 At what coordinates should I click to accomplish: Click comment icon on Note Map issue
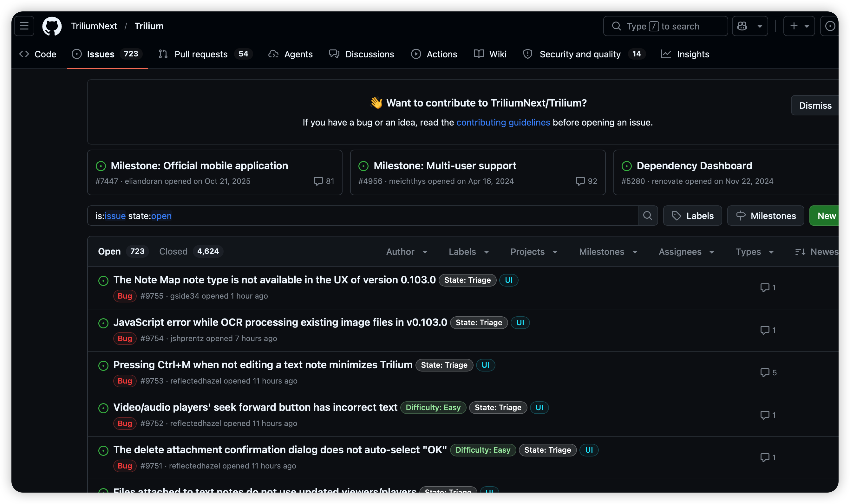(768, 288)
